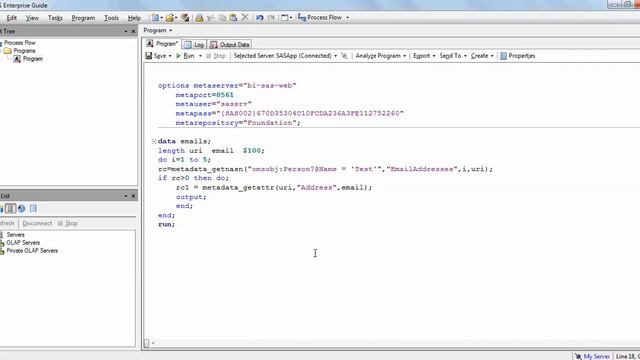Click the server connection icon after Selected Server
Screen dimensions: 640x360
[344, 56]
